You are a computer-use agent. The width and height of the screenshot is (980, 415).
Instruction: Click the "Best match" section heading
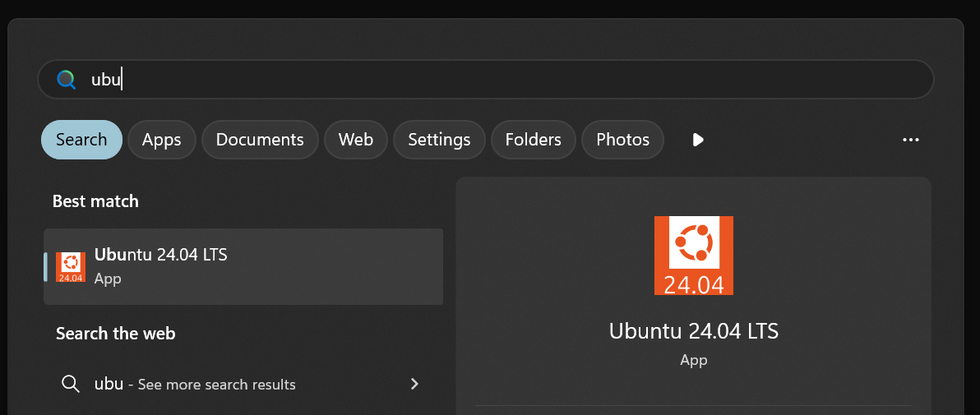point(95,201)
